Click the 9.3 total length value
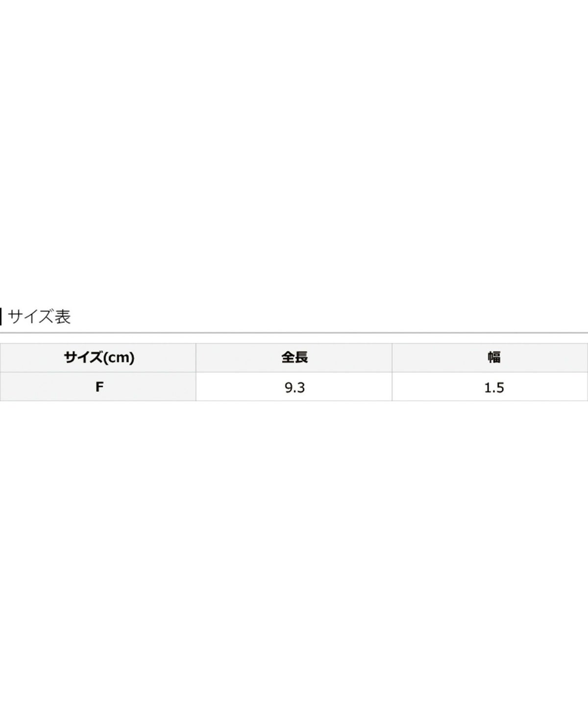This screenshot has width=588, height=706. [x=294, y=387]
